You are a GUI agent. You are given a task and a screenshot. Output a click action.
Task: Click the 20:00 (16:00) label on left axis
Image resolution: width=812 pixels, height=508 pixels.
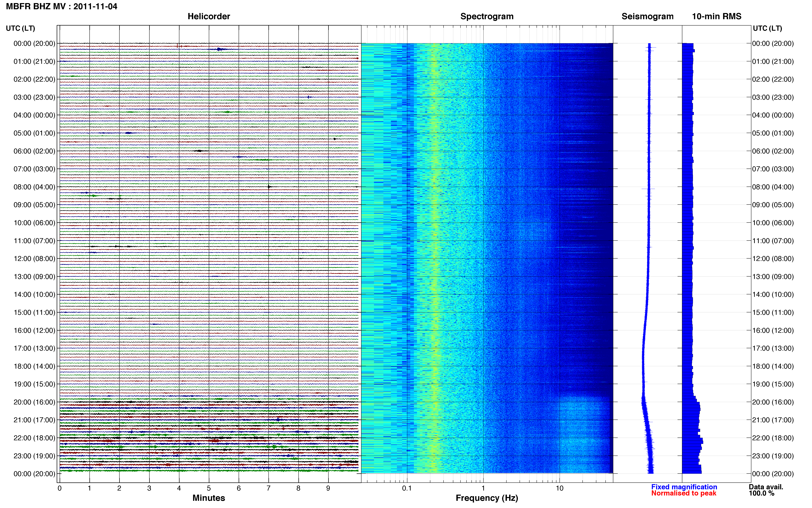[x=34, y=402]
